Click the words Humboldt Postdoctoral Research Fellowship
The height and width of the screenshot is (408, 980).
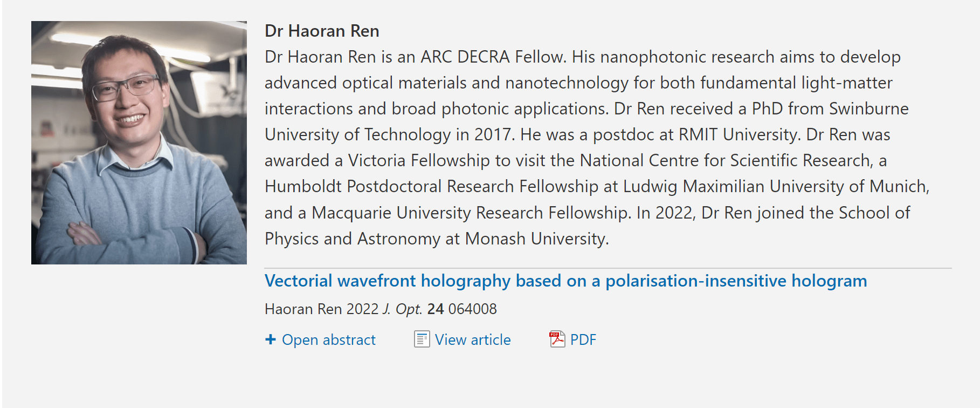click(431, 187)
